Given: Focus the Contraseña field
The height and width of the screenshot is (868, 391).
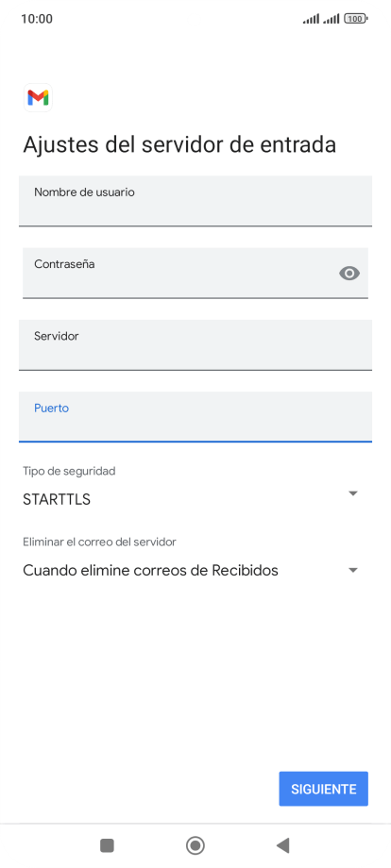Looking at the screenshot, I should [x=195, y=273].
